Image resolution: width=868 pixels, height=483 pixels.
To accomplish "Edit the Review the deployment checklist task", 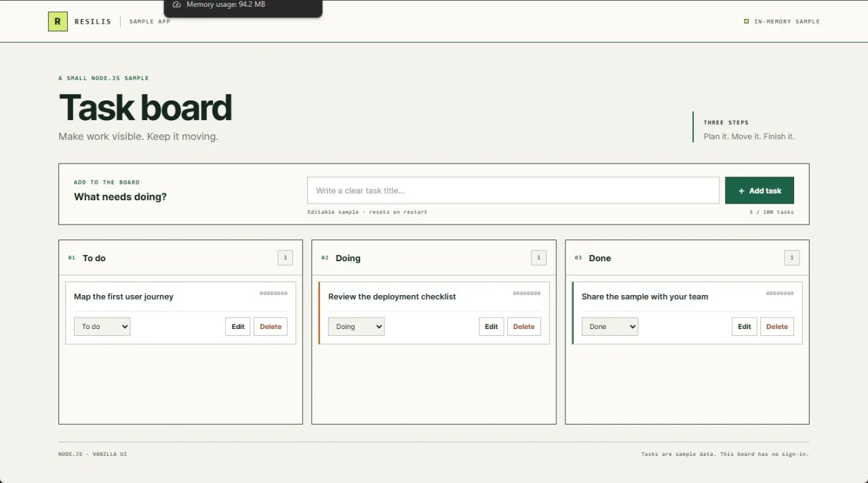I will point(492,326).
